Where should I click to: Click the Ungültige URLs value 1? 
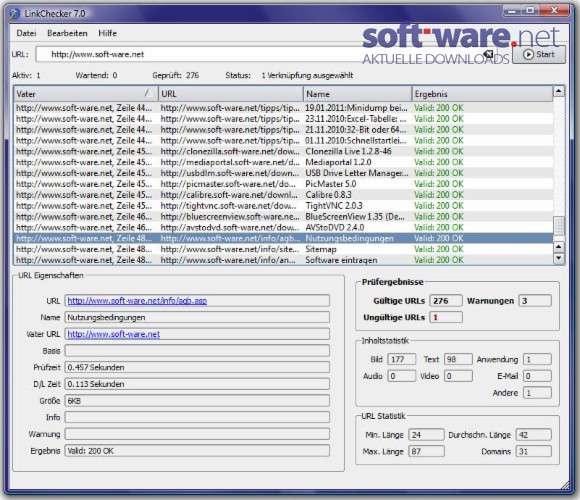[x=446, y=317]
